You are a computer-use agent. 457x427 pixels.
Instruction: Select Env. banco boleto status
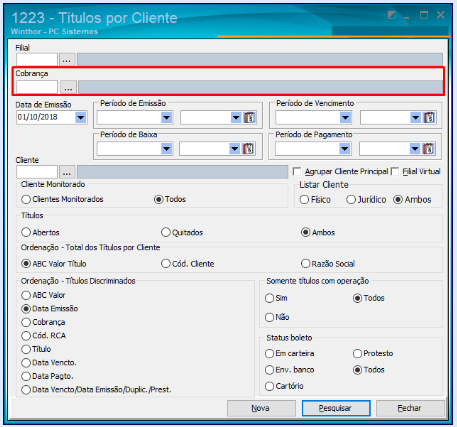point(269,370)
